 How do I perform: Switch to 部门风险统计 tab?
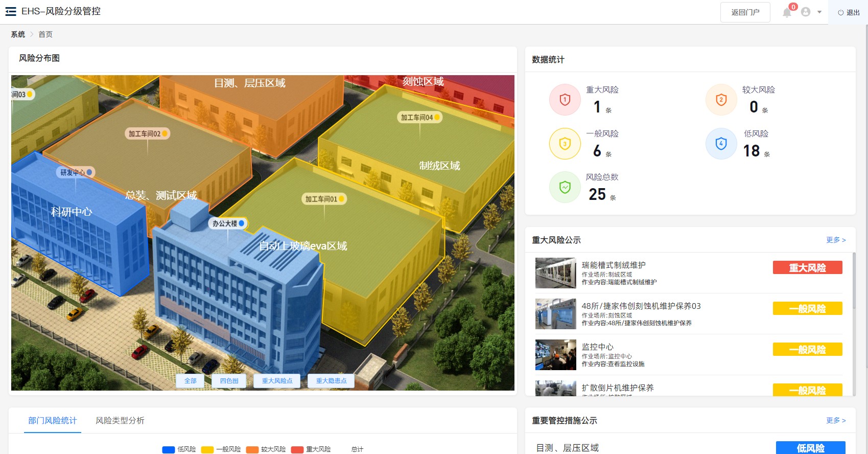53,420
